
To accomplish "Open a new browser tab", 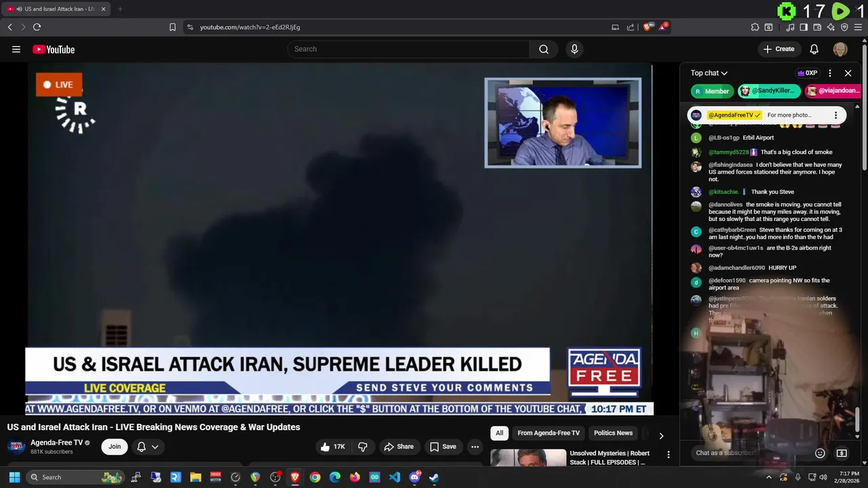I will [120, 9].
